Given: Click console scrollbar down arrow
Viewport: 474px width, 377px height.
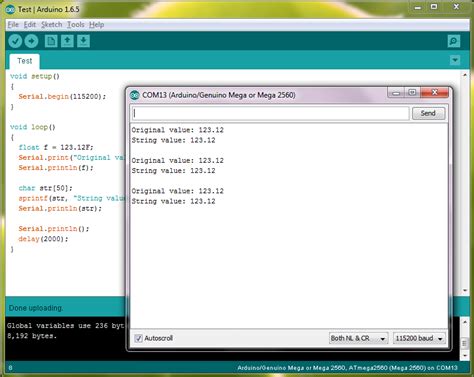Looking at the screenshot, I should click(x=465, y=356).
